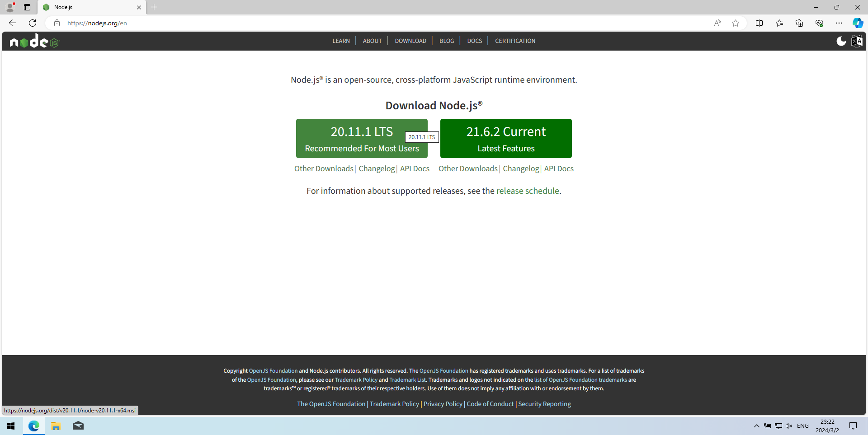Open Changelog link under Current
This screenshot has width=868, height=435.
tap(521, 168)
